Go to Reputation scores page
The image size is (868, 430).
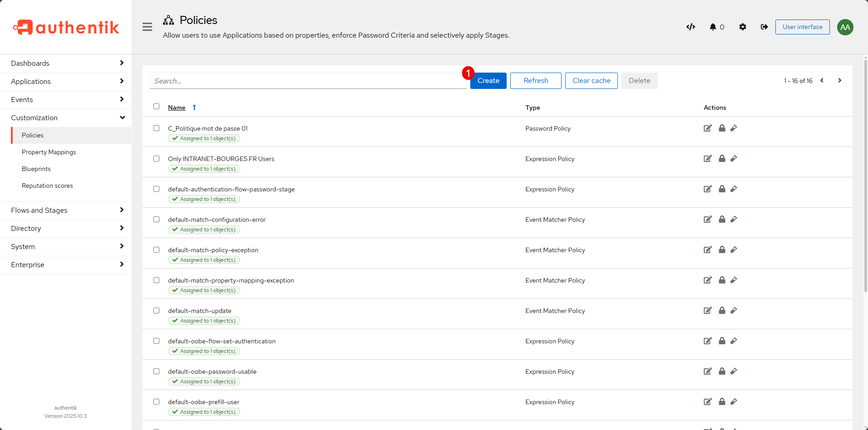47,186
